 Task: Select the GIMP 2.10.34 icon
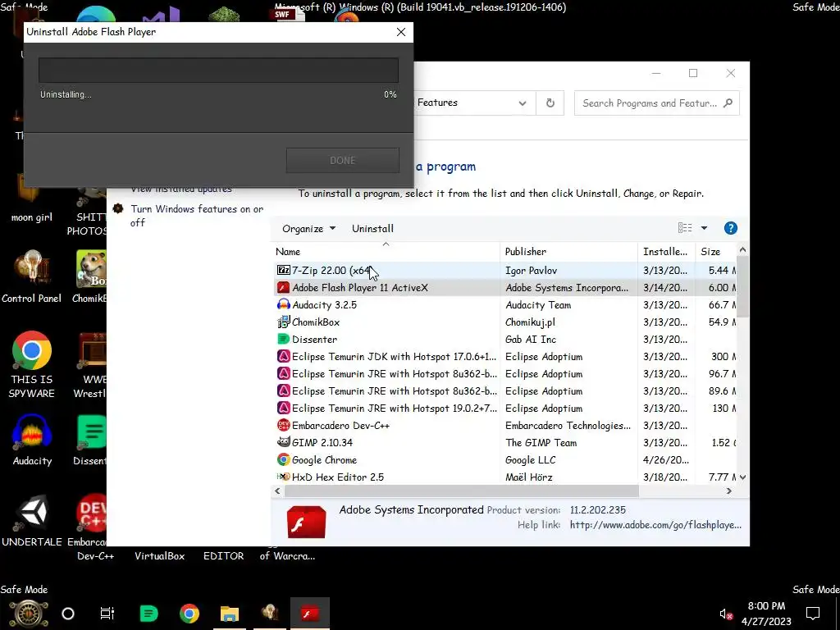click(283, 442)
